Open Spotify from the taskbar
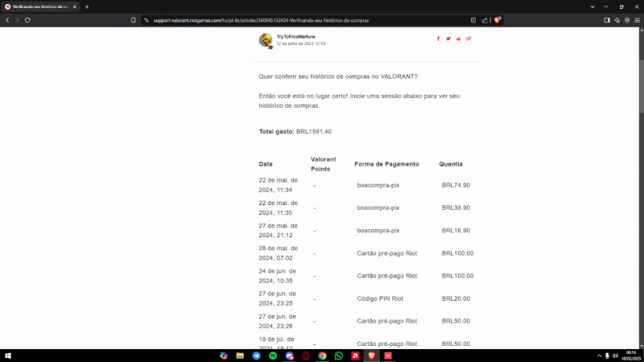 [x=273, y=356]
